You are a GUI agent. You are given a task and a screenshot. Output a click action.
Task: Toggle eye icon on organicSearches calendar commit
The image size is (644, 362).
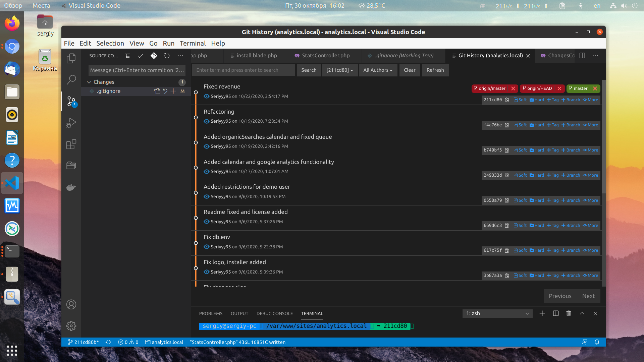[207, 146]
